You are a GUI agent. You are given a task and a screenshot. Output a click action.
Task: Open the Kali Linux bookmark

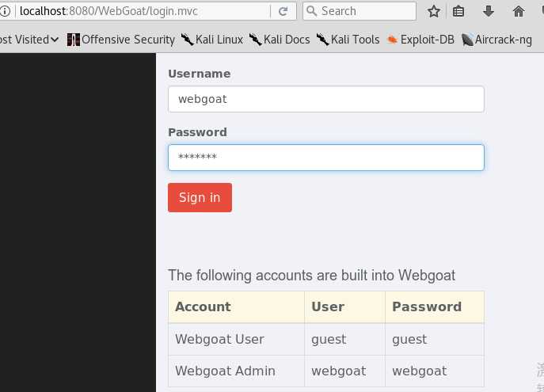click(x=211, y=40)
